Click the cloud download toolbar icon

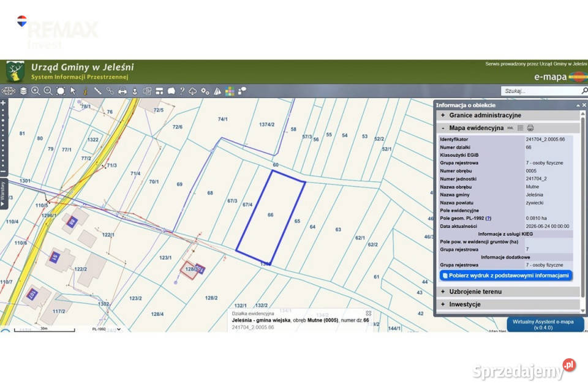click(x=193, y=91)
